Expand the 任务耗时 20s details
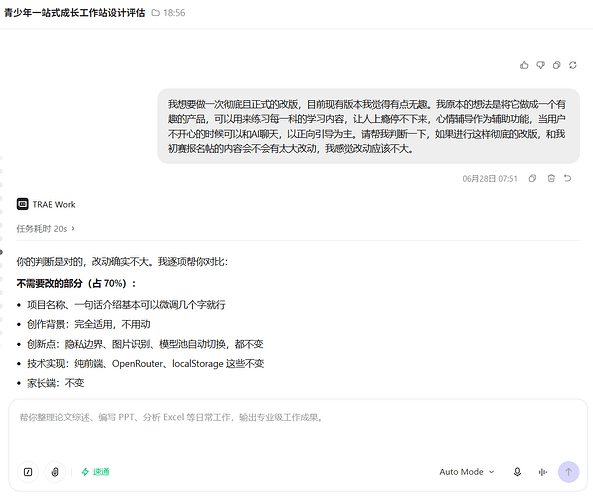Image resolution: width=593 pixels, height=500 pixels. 45,228
